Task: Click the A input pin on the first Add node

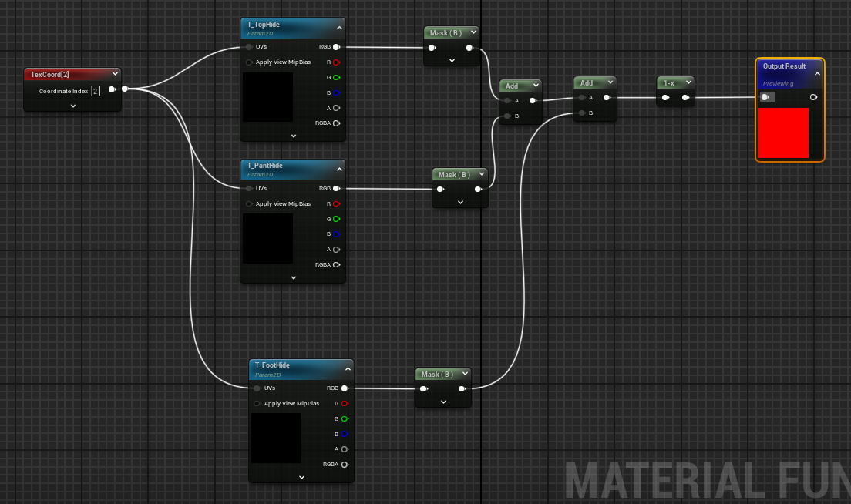Action: [506, 100]
